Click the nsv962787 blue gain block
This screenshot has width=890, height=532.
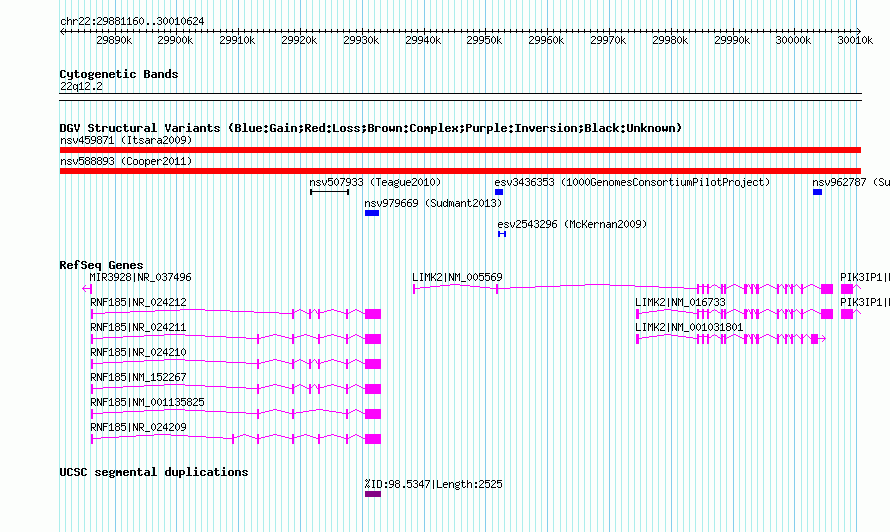point(817,192)
